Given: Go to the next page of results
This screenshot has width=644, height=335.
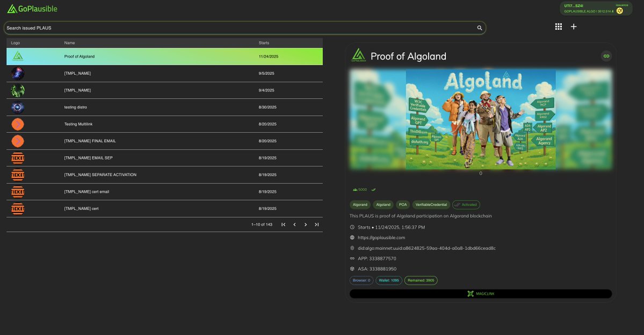Looking at the screenshot, I should [306, 224].
